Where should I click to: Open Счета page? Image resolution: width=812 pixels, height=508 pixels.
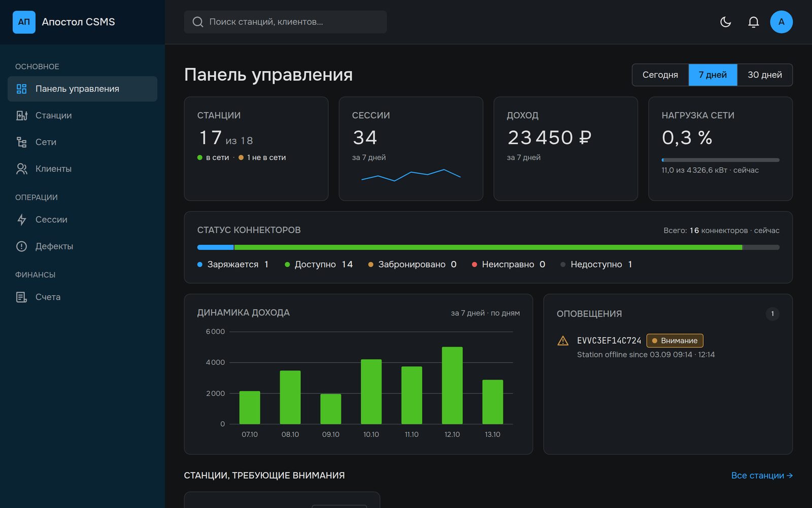point(82,297)
